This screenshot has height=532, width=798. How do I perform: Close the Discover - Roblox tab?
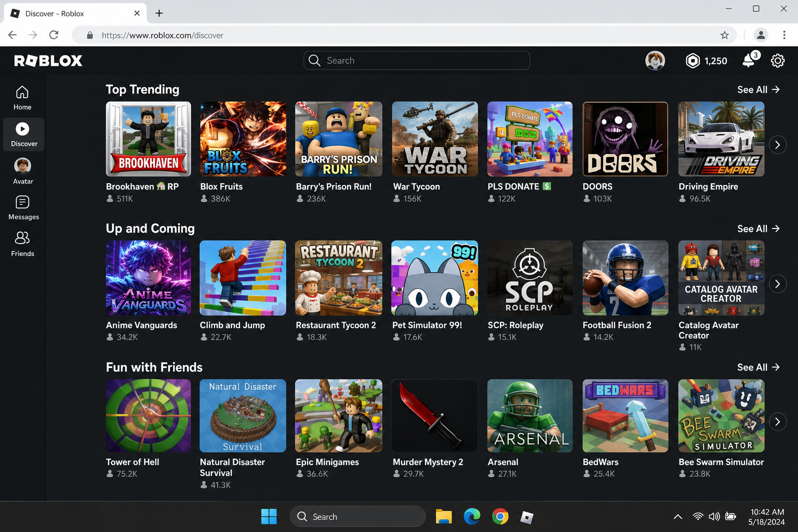tap(137, 14)
